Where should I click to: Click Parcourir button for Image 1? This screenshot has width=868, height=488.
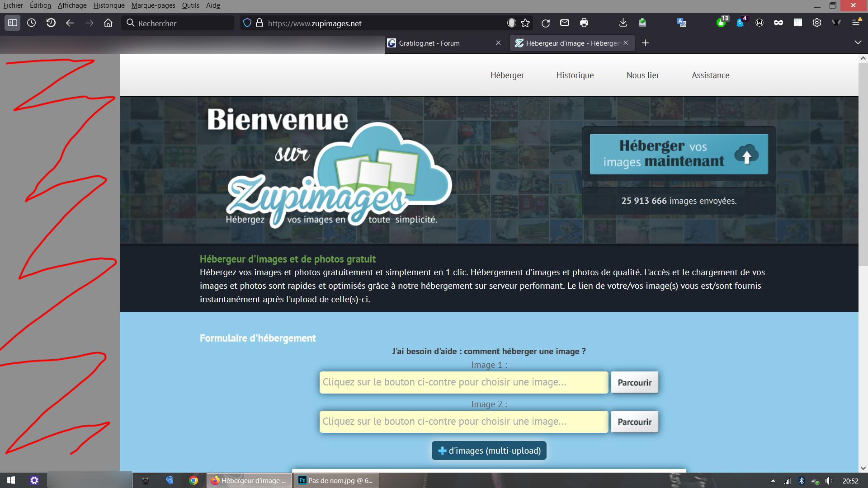pyautogui.click(x=634, y=383)
